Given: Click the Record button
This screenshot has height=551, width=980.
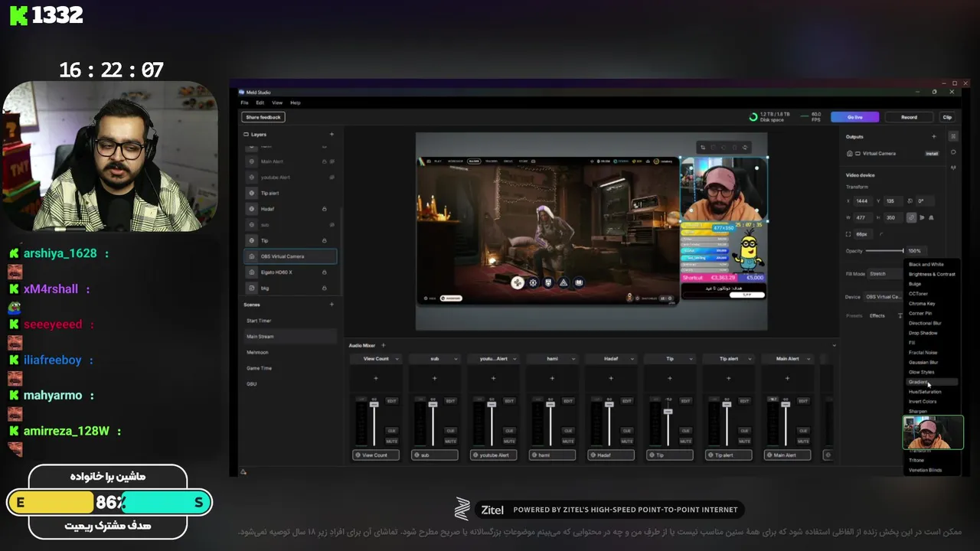Looking at the screenshot, I should pos(909,117).
